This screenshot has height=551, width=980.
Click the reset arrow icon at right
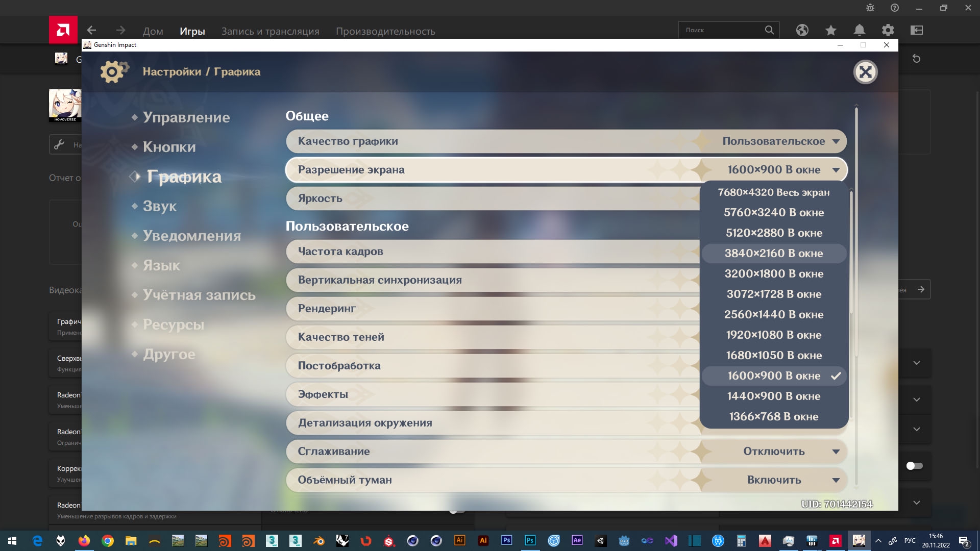pyautogui.click(x=916, y=59)
